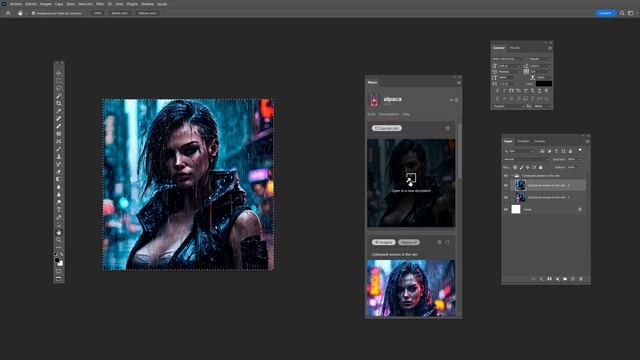Hide the selected top layer eye icon
Screen dimensions: 640x360
pos(506,186)
